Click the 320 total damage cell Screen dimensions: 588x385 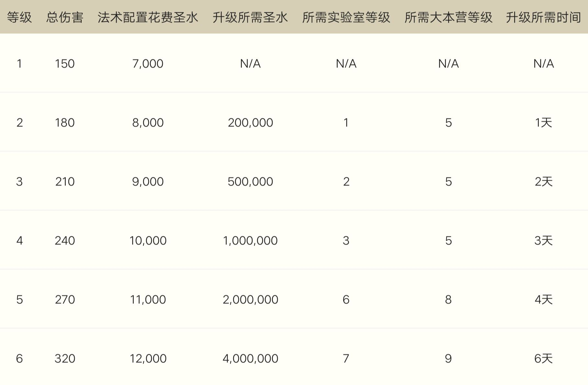(65, 358)
